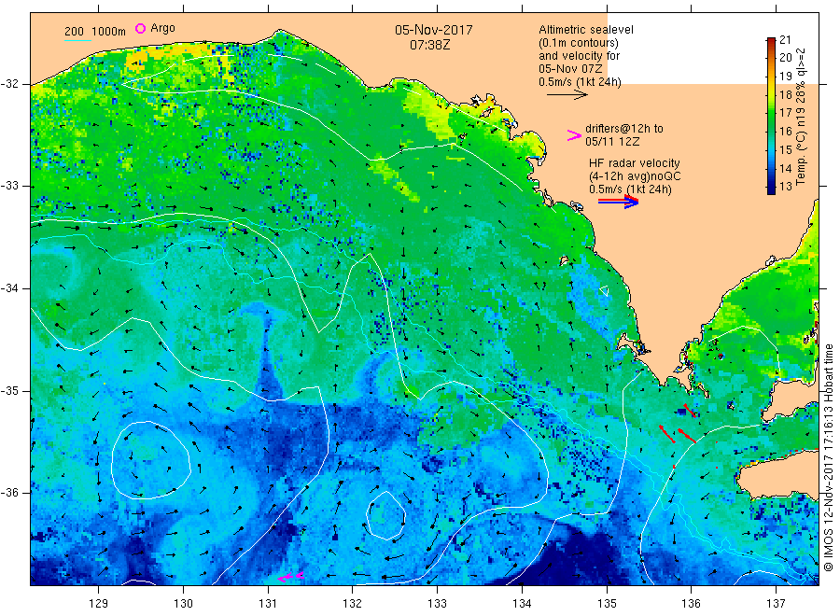This screenshot has width=840, height=616.
Task: Click the date label 05-Nov-2017
Action: [x=433, y=30]
